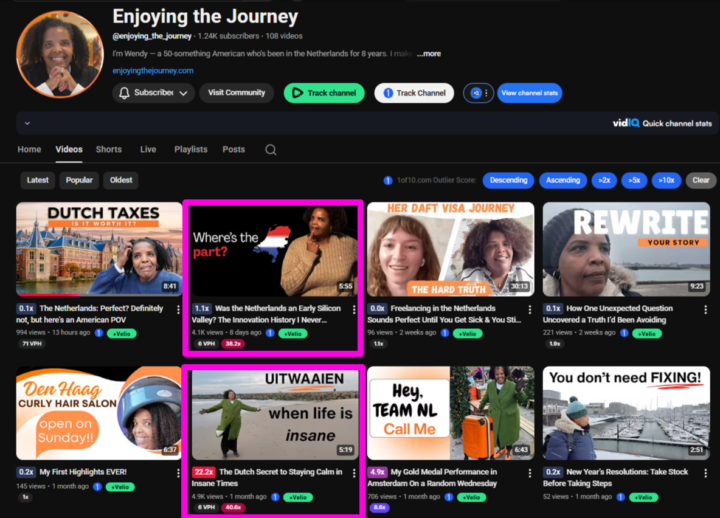Image resolution: width=720 pixels, height=518 pixels.
Task: Click blue info icon under Silicon Valley video
Action: pos(270,333)
